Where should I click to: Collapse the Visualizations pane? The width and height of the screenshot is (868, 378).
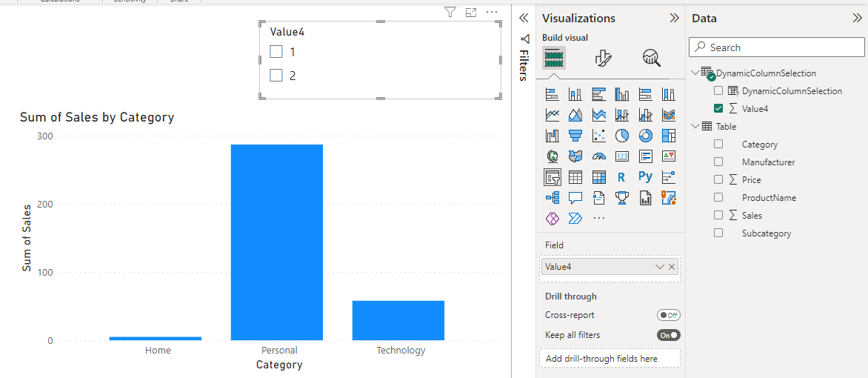[674, 18]
